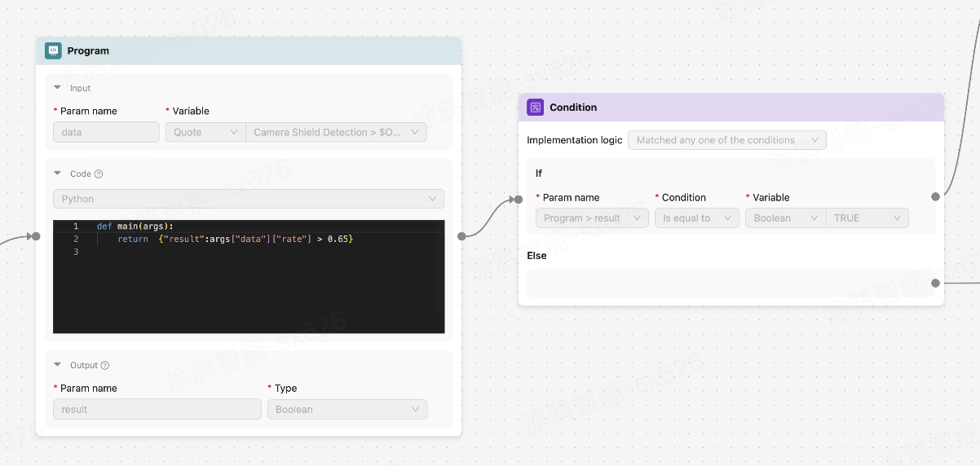Click the Program node input connector dot
This screenshot has width=980, height=466.
pos(35,236)
